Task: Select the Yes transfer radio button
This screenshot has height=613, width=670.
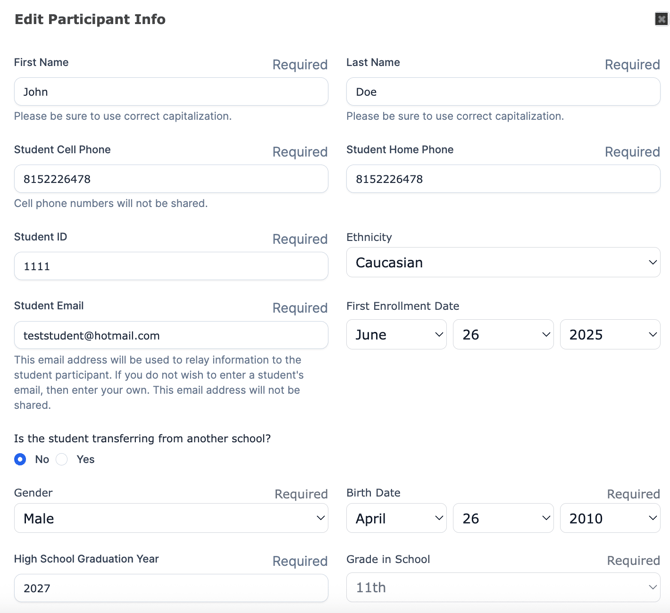Action: pyautogui.click(x=62, y=459)
